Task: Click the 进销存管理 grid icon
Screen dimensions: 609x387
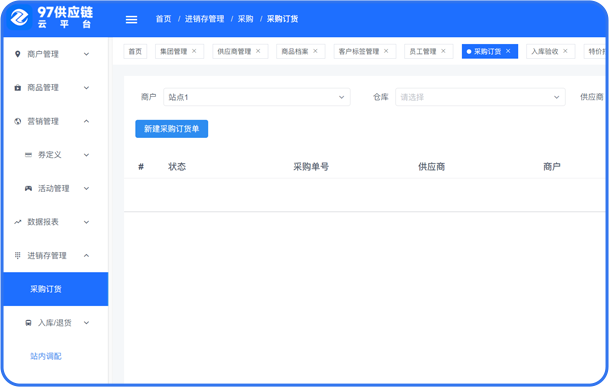Action: pos(17,256)
